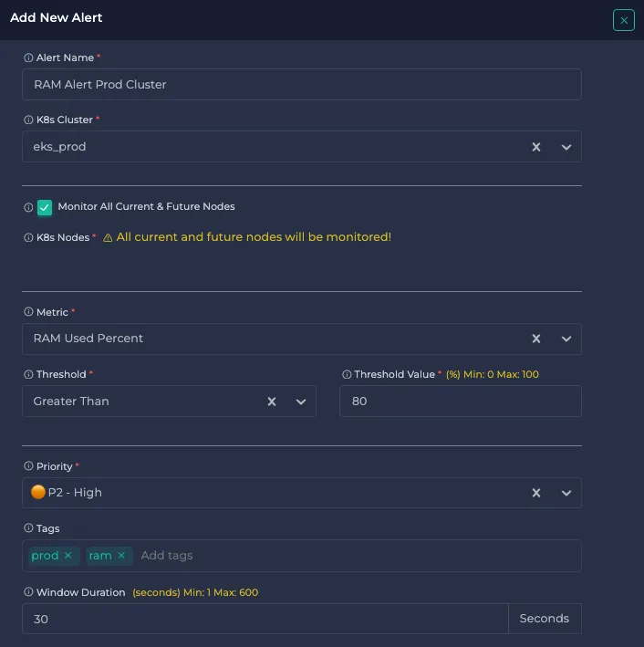This screenshot has width=644, height=647.
Task: Click the eks_prod cluster value
Action: [59, 147]
